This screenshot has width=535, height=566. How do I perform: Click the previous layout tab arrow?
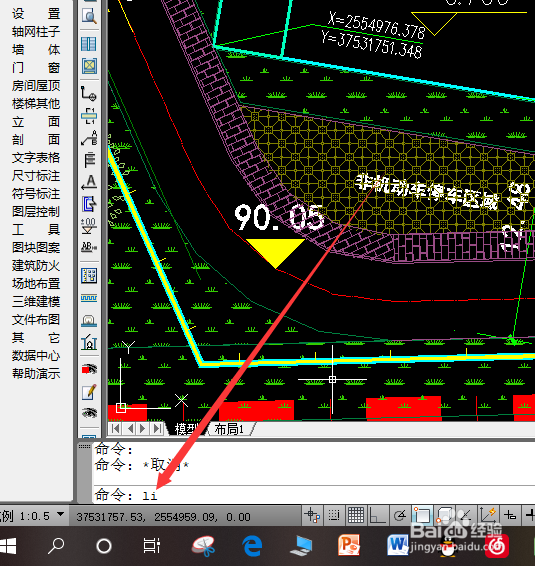(130, 429)
